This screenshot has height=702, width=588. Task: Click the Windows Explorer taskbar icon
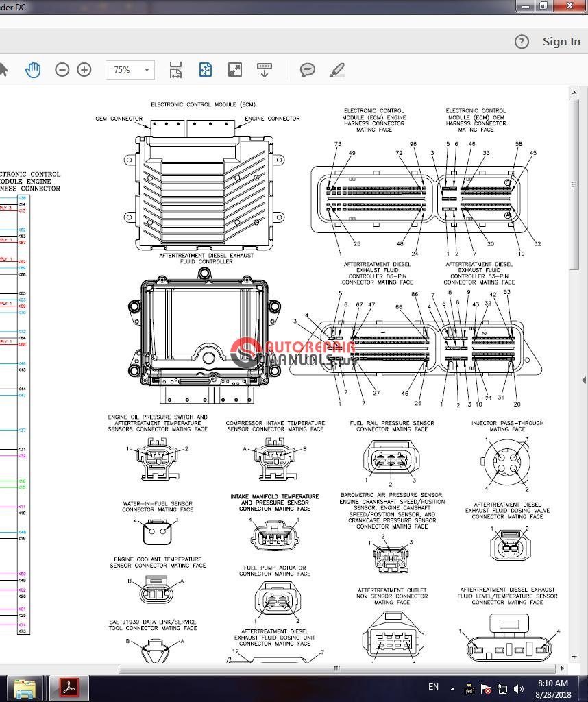27,688
